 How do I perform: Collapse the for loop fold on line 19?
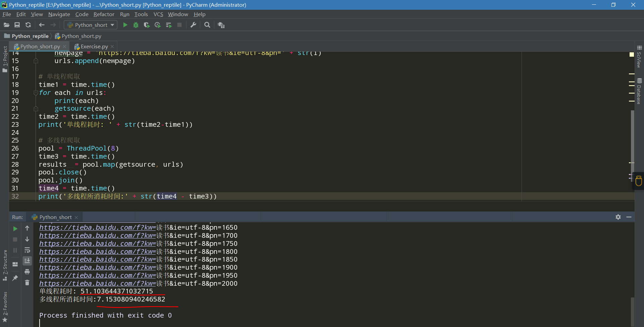coord(36,93)
